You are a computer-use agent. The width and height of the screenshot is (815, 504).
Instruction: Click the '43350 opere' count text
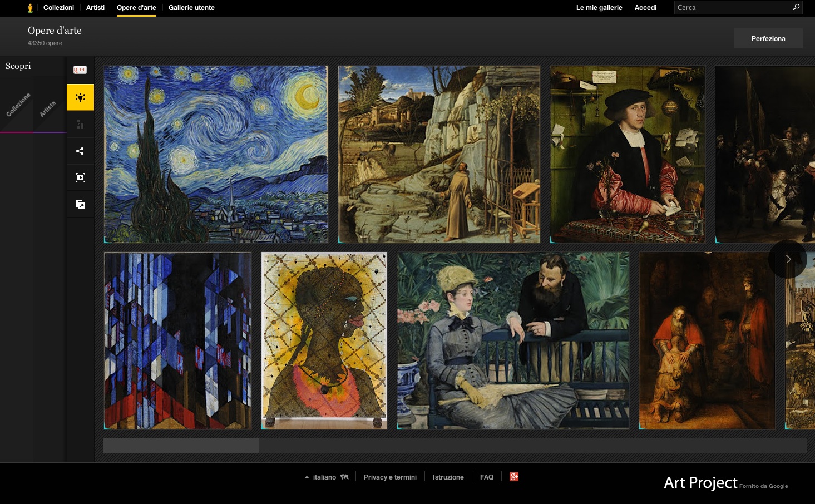click(45, 43)
